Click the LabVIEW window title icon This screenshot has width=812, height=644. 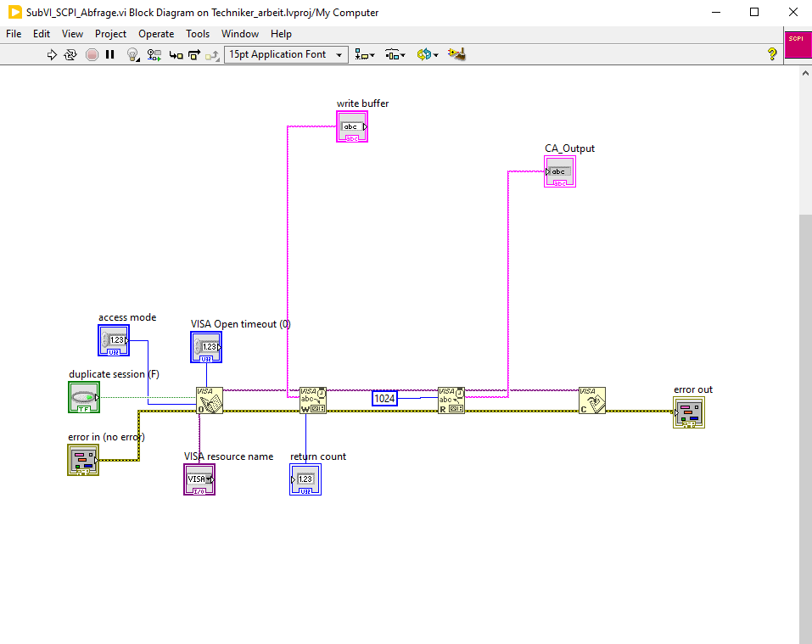(x=15, y=12)
